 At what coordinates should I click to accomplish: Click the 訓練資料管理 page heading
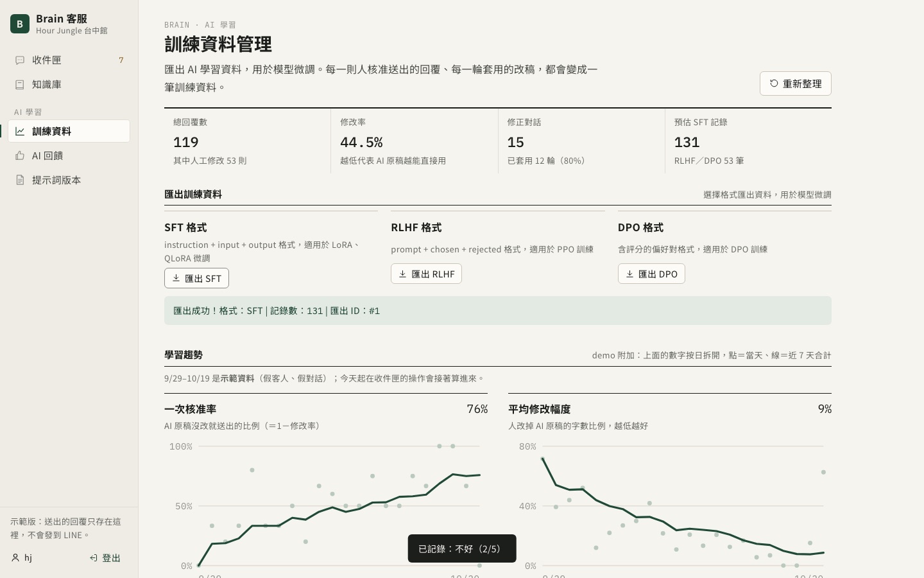coord(218,44)
